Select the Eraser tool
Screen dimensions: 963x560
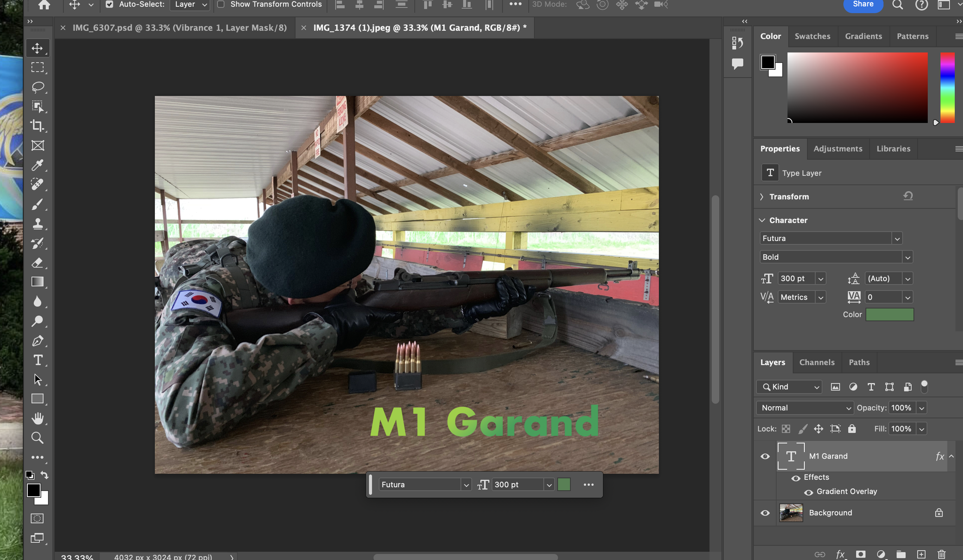click(37, 262)
